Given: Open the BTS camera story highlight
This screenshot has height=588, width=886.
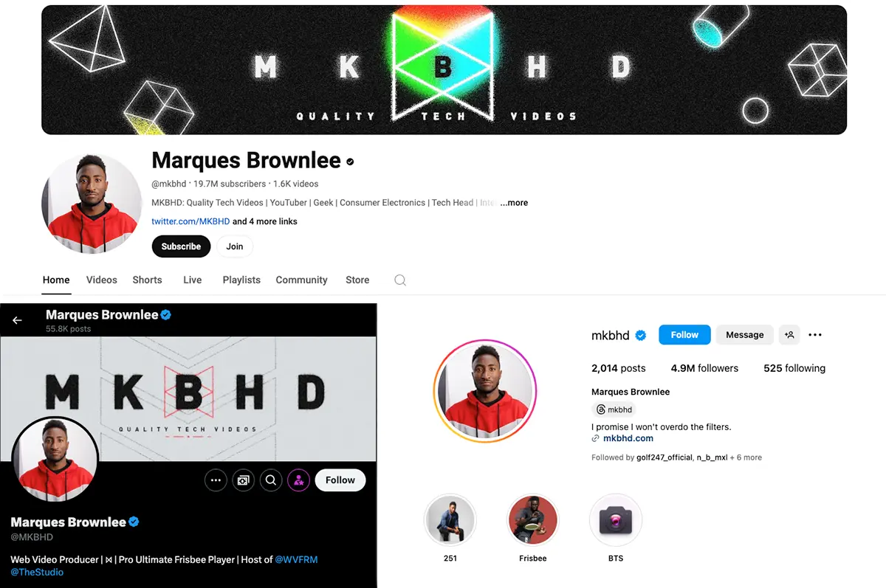Looking at the screenshot, I should coord(616,520).
